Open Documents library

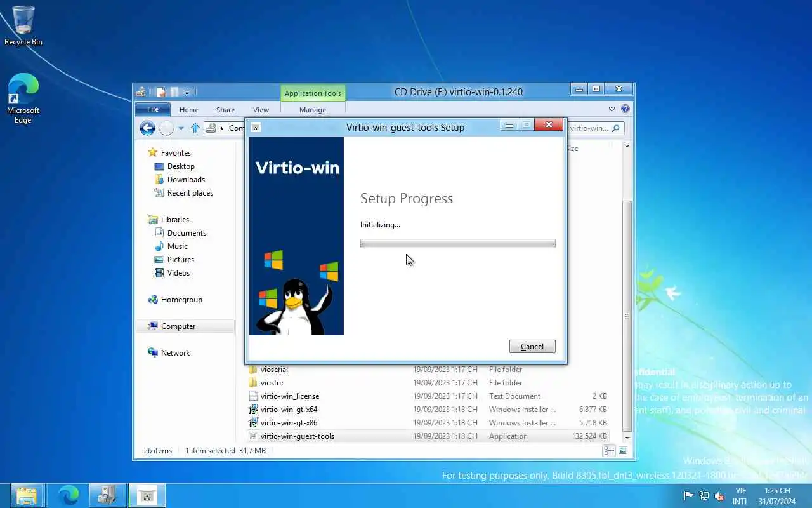tap(187, 233)
